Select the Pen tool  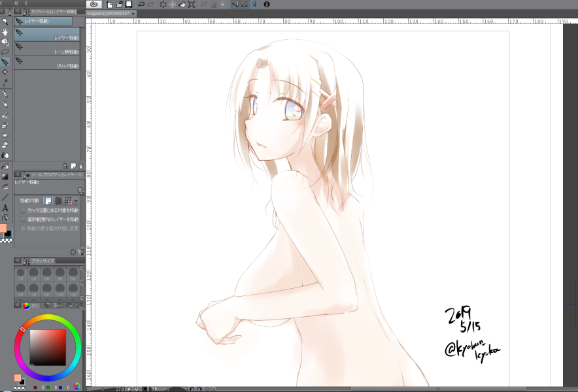5,94
